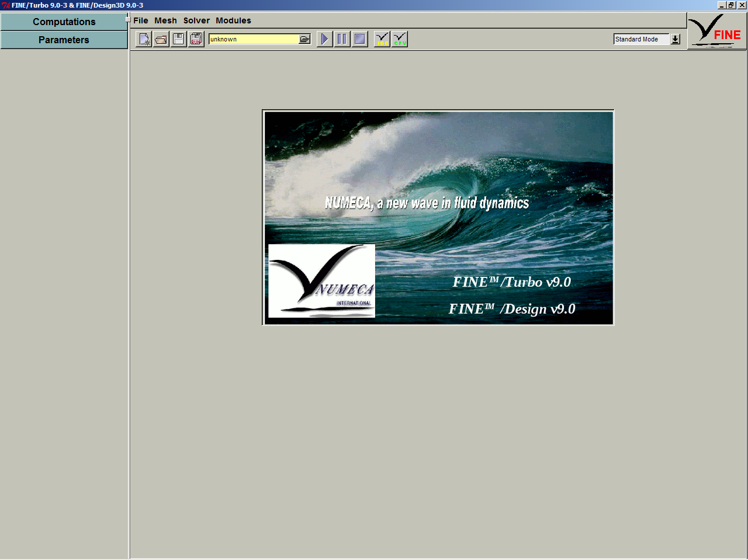Open folder browse icon inside project field
The width and height of the screenshot is (748, 560).
305,39
